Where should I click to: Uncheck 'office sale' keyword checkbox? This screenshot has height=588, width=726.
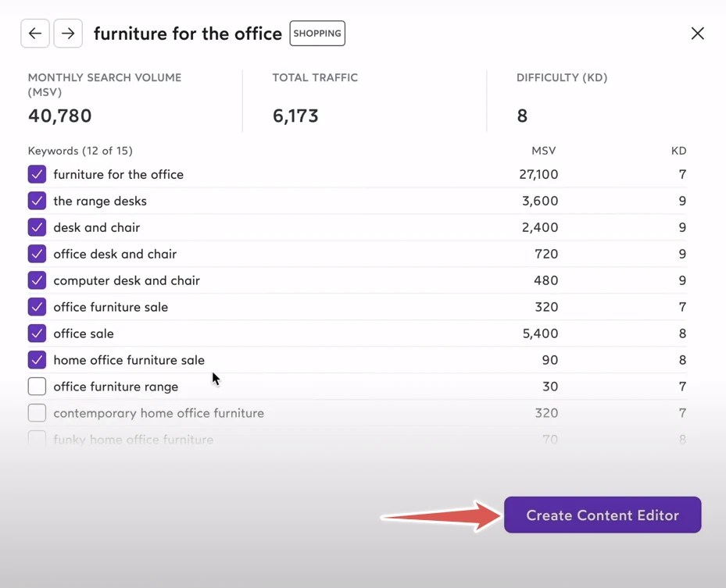pos(37,333)
